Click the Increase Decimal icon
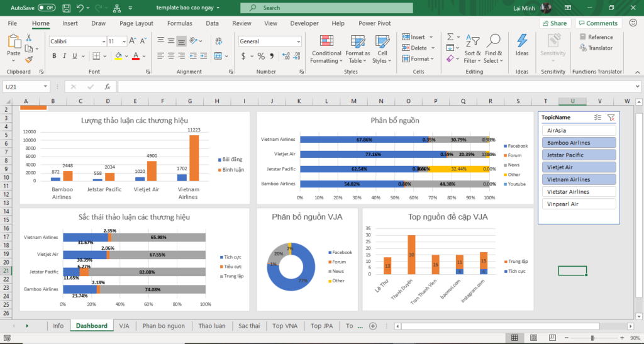The image size is (644, 344). point(286,56)
